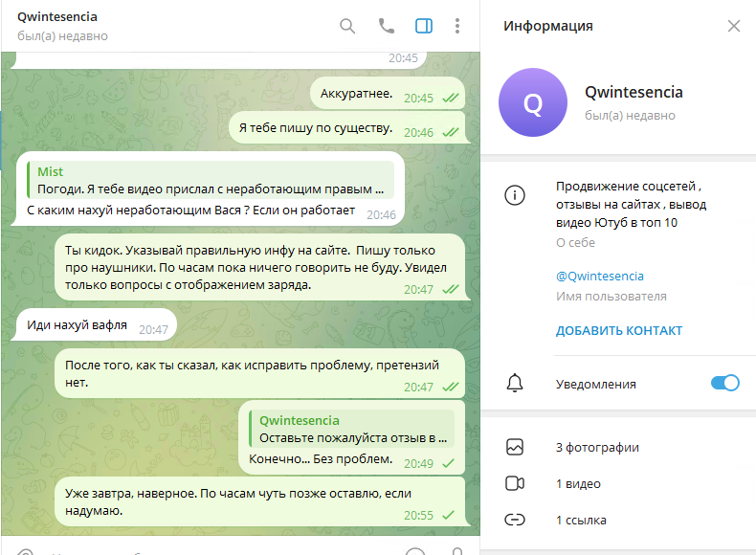756x555 pixels.
Task: Click the Информация panel title
Action: coord(548,26)
